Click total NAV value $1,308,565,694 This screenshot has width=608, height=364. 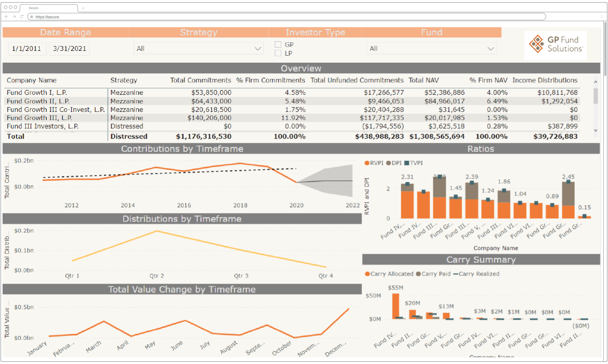437,136
